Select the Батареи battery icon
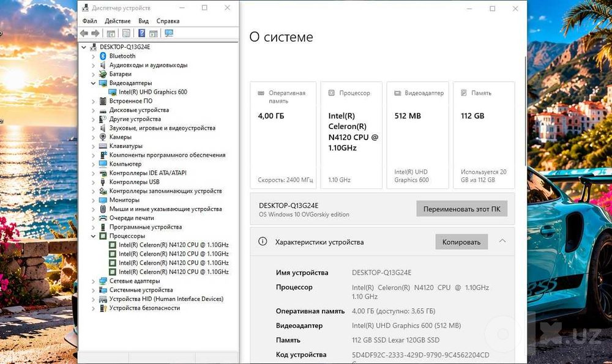This screenshot has height=364, width=612. coord(103,74)
